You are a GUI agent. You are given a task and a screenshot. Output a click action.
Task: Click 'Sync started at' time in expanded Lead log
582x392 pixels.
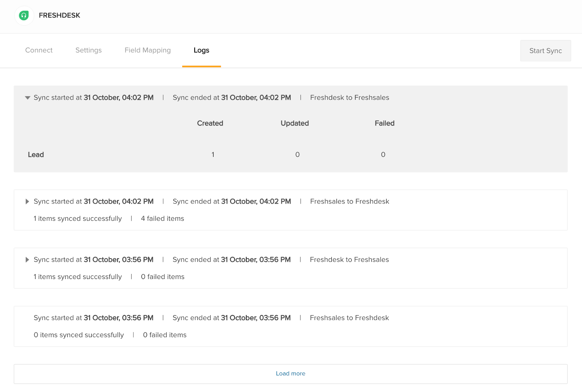(x=93, y=98)
